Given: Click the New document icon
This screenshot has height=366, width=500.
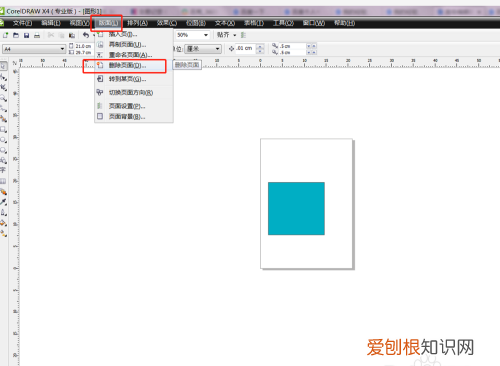Looking at the screenshot, I should coord(5,35).
